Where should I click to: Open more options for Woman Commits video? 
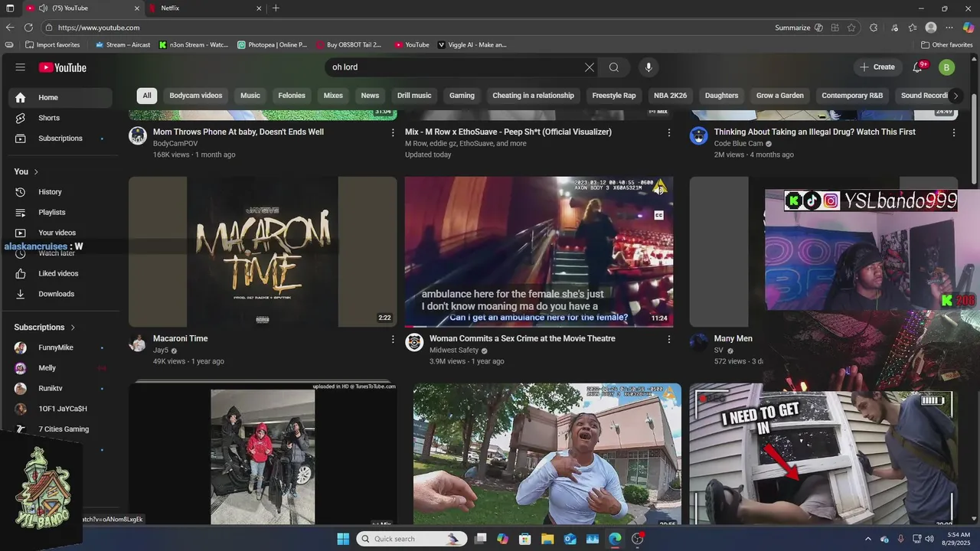(x=668, y=339)
